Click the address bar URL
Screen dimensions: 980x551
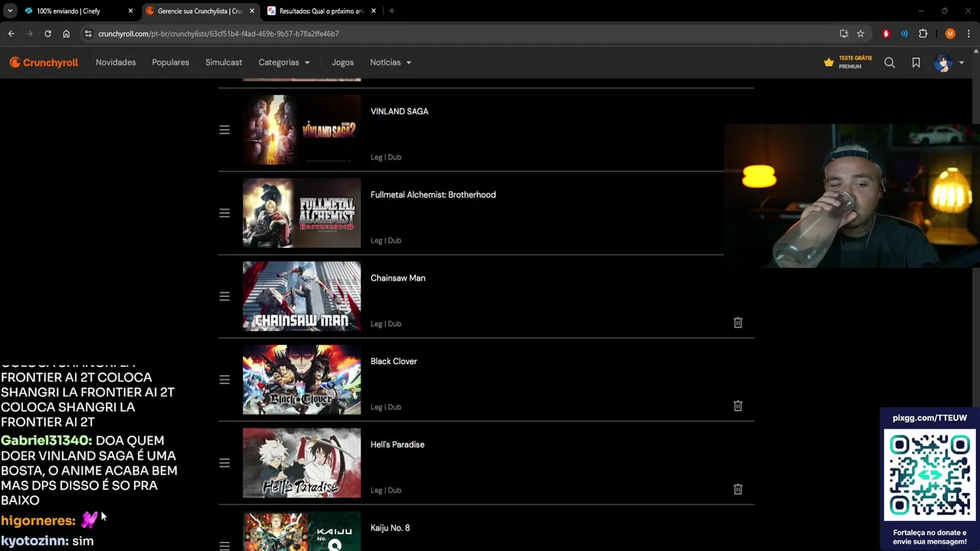point(218,34)
